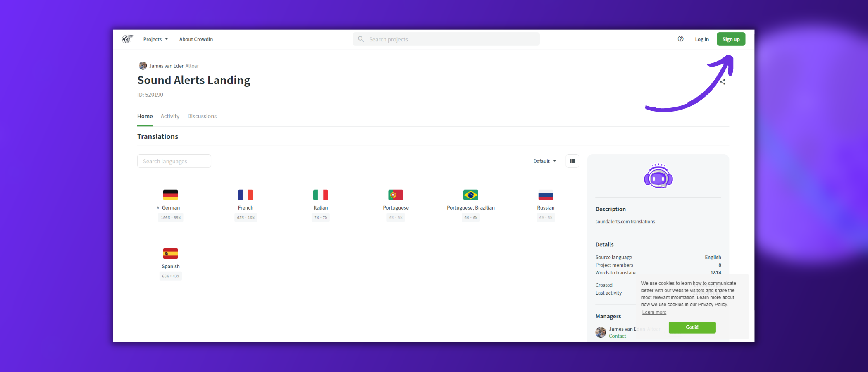
Task: Click the green Sign up button
Action: pyautogui.click(x=731, y=39)
